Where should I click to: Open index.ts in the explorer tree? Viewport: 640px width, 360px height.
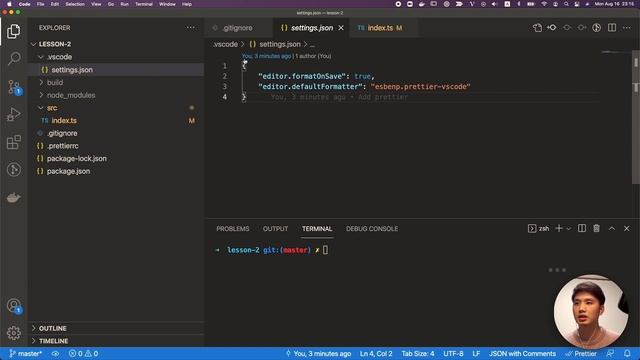point(116,120)
